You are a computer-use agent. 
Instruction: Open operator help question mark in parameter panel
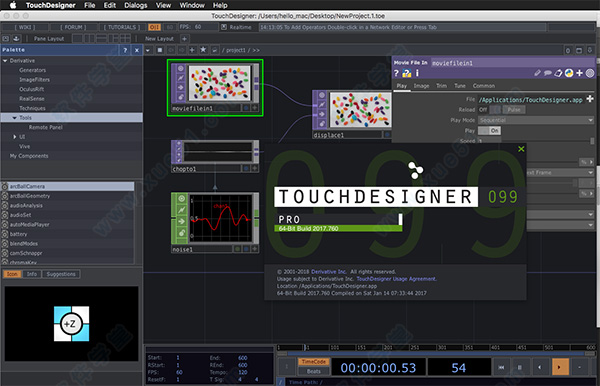click(x=397, y=73)
